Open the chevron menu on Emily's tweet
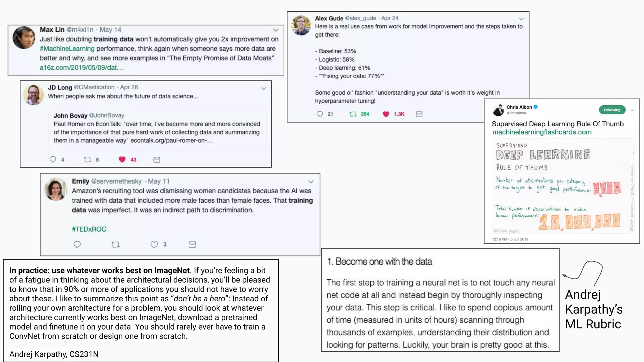This screenshot has height=362, width=644. click(x=311, y=182)
